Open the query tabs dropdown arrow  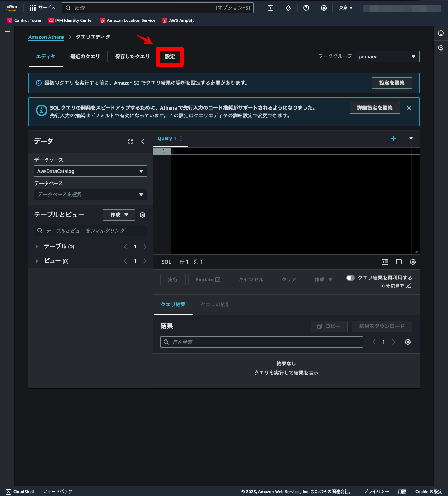tap(411, 138)
